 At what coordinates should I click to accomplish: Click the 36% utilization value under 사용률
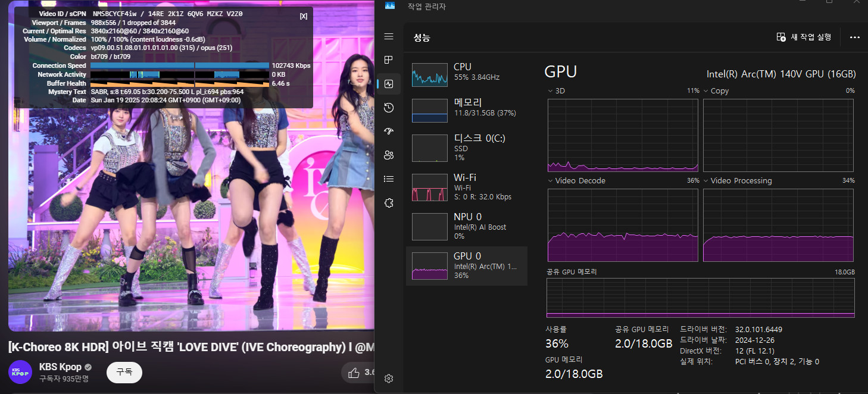point(557,343)
